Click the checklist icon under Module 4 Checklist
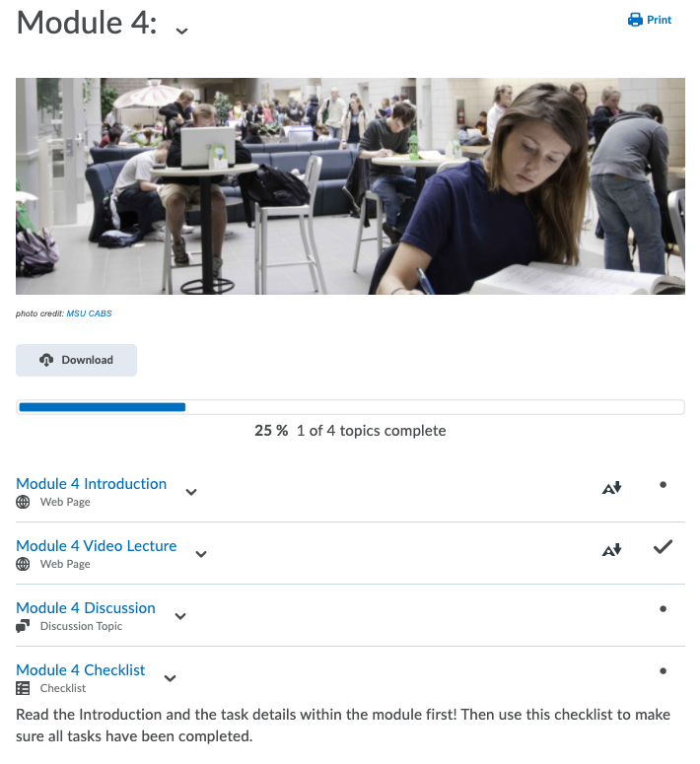Image resolution: width=700 pixels, height=764 pixels. (23, 688)
